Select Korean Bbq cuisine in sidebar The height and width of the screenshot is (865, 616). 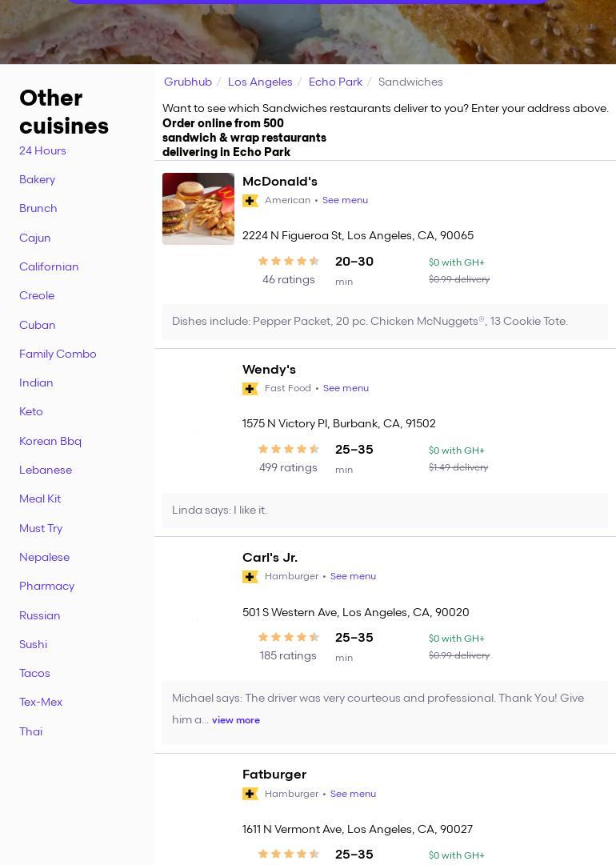(x=50, y=441)
